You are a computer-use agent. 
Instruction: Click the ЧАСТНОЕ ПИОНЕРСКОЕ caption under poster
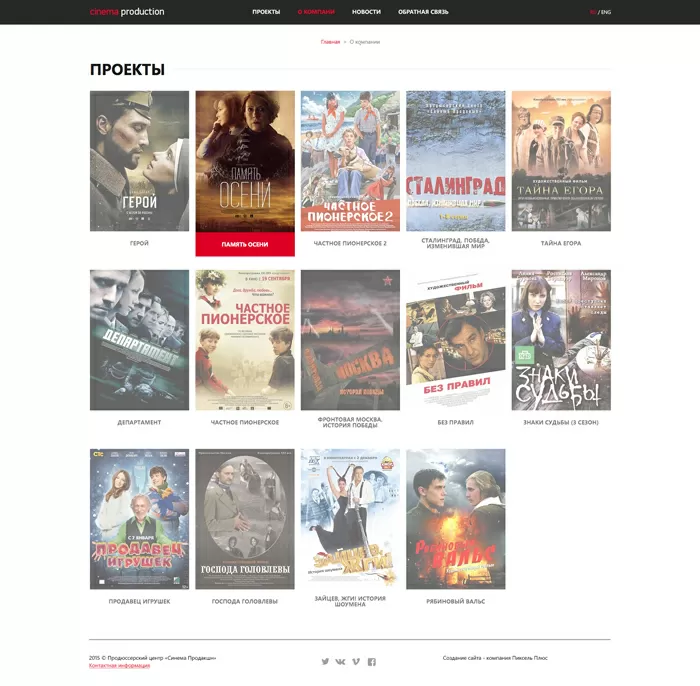pos(245,422)
